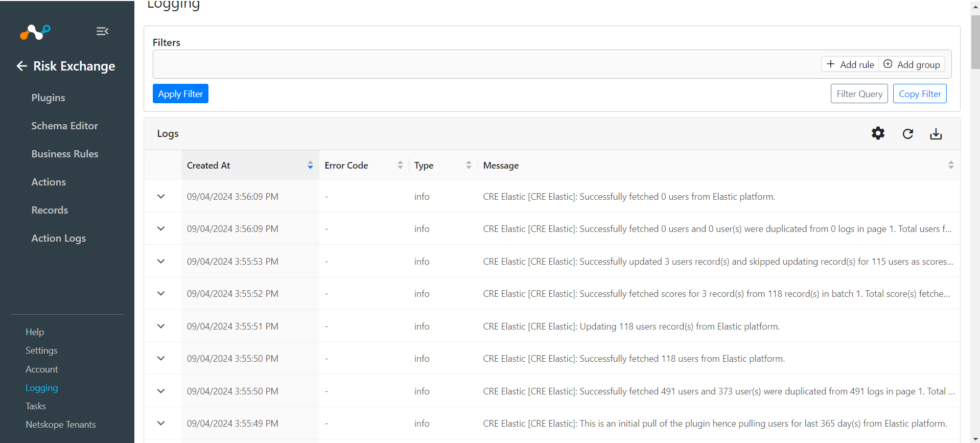The image size is (980, 443).
Task: Open Action Logs
Action: pyautogui.click(x=59, y=238)
